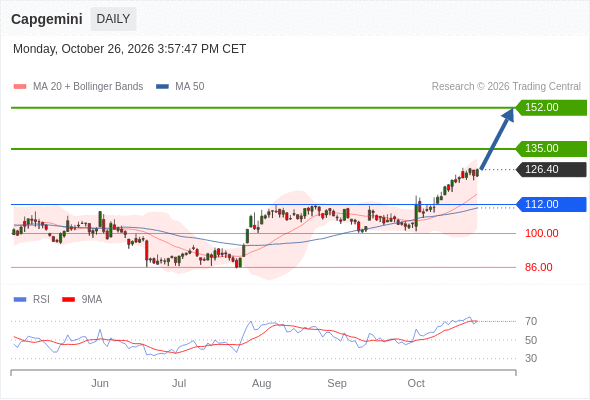
Task: Click the RSI legend color swatch
Action: [x=20, y=300]
